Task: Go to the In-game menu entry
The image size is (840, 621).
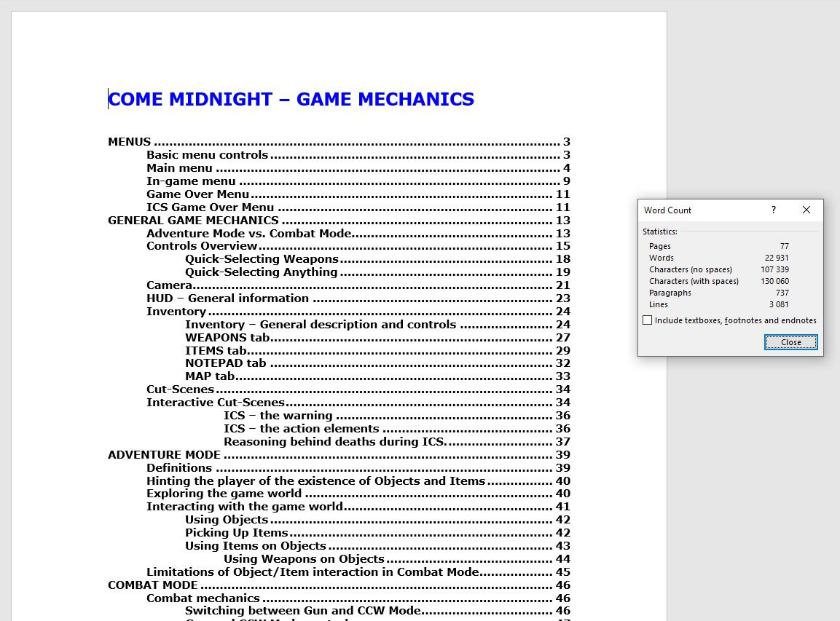Action: point(191,181)
